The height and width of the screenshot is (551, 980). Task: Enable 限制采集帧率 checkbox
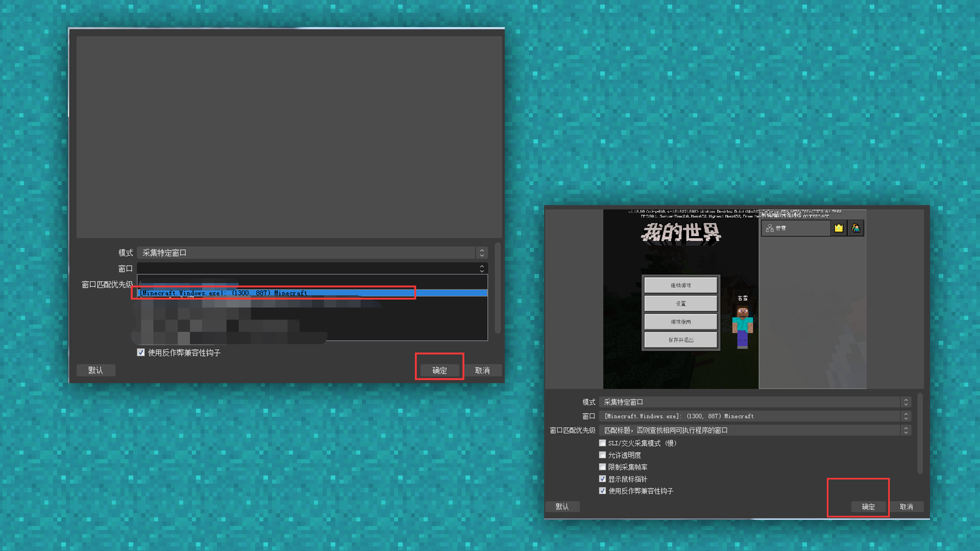pyautogui.click(x=603, y=467)
